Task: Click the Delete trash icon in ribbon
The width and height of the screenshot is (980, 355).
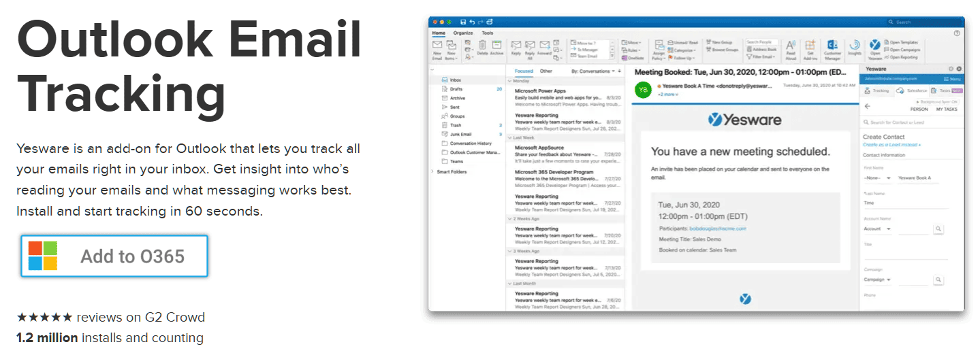Action: 482,48
